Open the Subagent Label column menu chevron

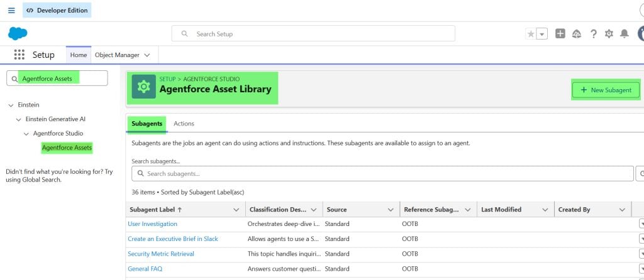[x=236, y=210]
